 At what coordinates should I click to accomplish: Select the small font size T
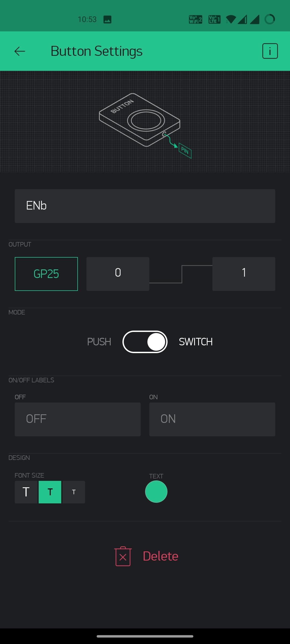[x=74, y=492]
